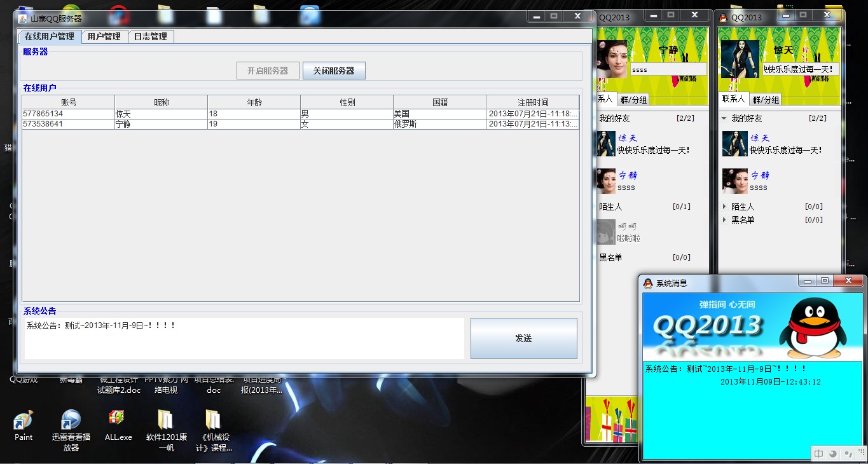Click gender cell 男 in the table

click(347, 114)
